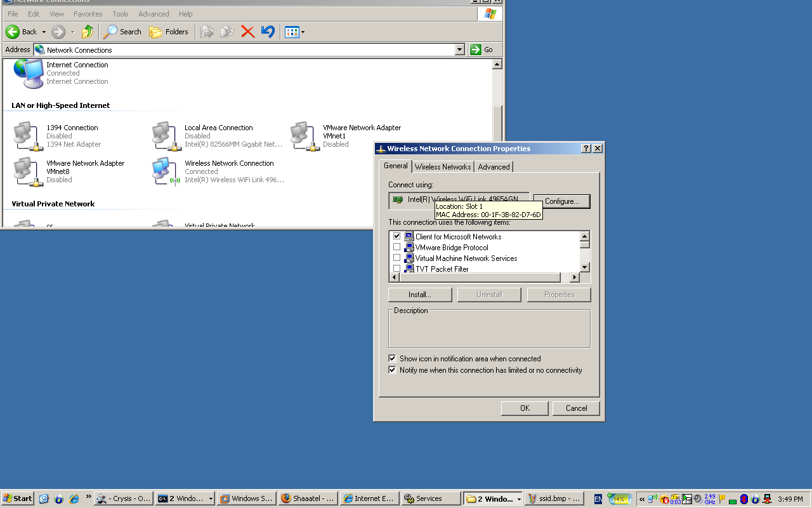Viewport: 812px width, 508px height.
Task: Select the Local Area Connection adapter
Action: pos(217,136)
